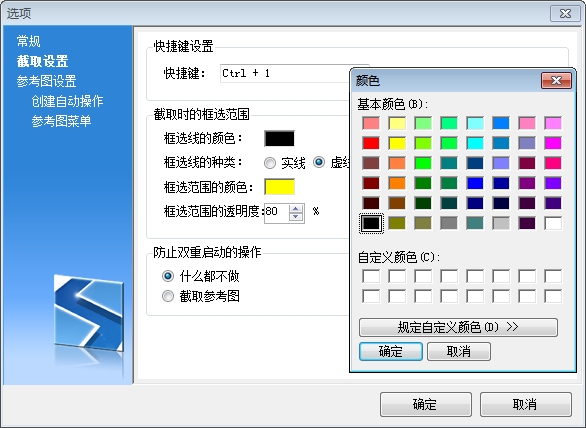Open the yellow 框选范围的颜色 swatch

tap(279, 187)
